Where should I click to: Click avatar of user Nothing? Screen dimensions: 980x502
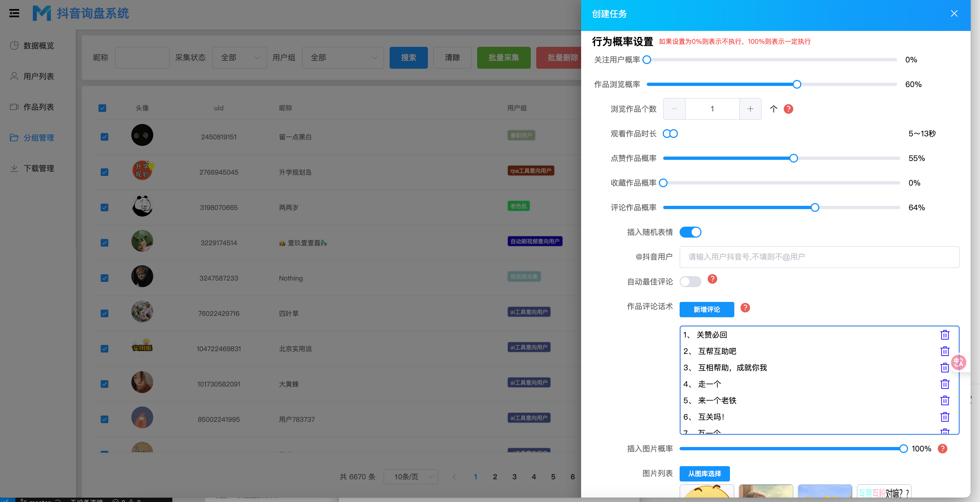click(142, 276)
